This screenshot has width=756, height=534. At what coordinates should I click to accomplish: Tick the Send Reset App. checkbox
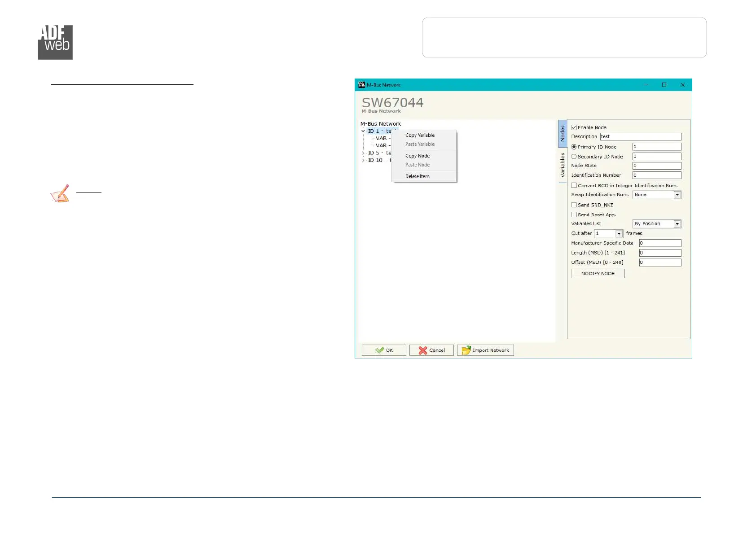coord(574,215)
